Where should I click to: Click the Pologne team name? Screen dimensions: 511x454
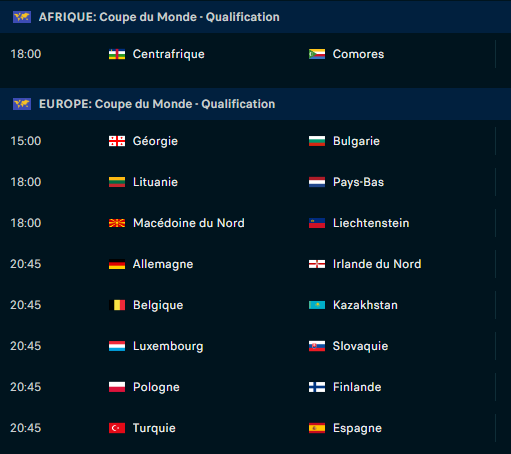pyautogui.click(x=156, y=387)
